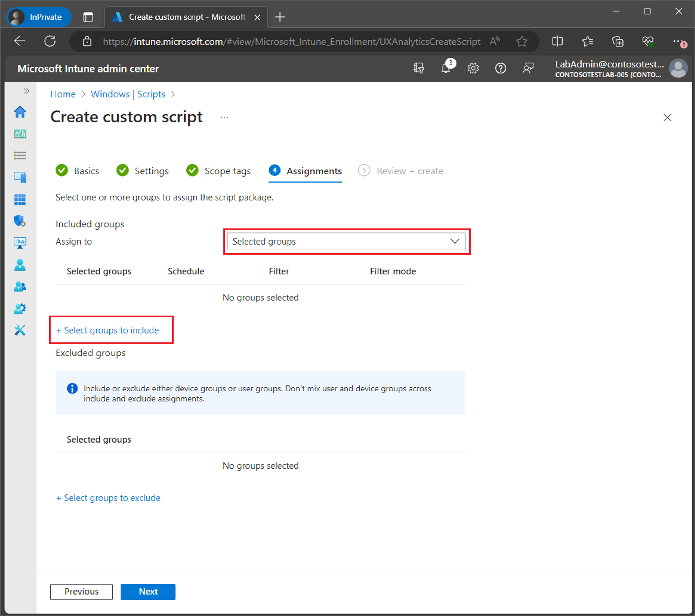Open the notifications bell icon

point(446,68)
